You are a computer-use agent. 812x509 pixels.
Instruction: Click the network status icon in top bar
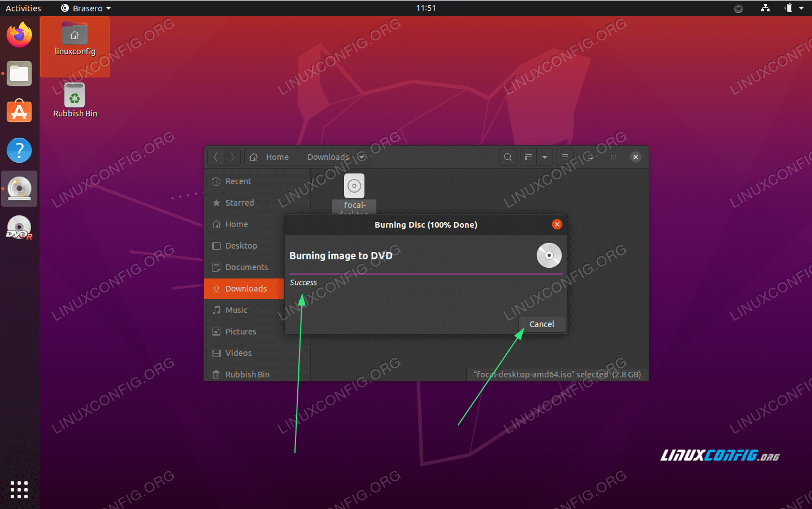[x=765, y=8]
